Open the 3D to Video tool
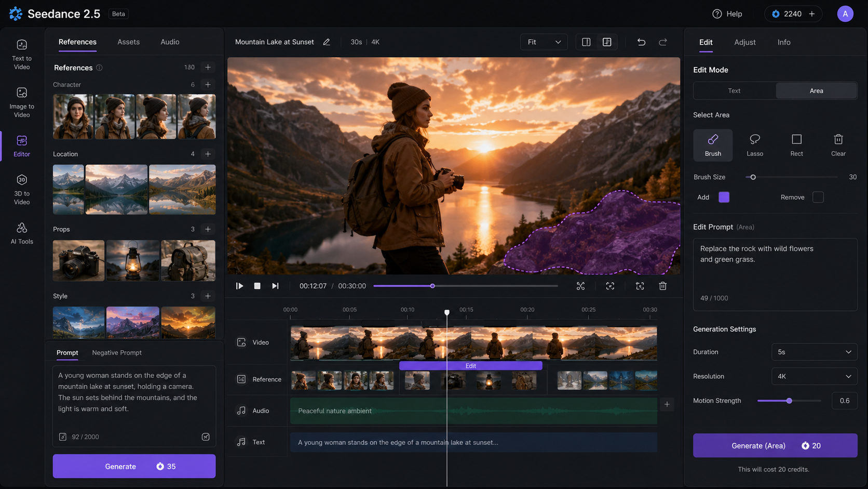Screen dimensions: 868x489 point(22,190)
